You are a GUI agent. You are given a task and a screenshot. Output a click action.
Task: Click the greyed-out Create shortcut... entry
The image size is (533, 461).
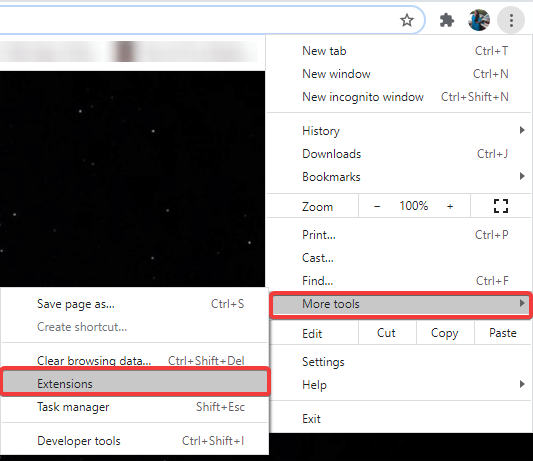click(x=134, y=327)
